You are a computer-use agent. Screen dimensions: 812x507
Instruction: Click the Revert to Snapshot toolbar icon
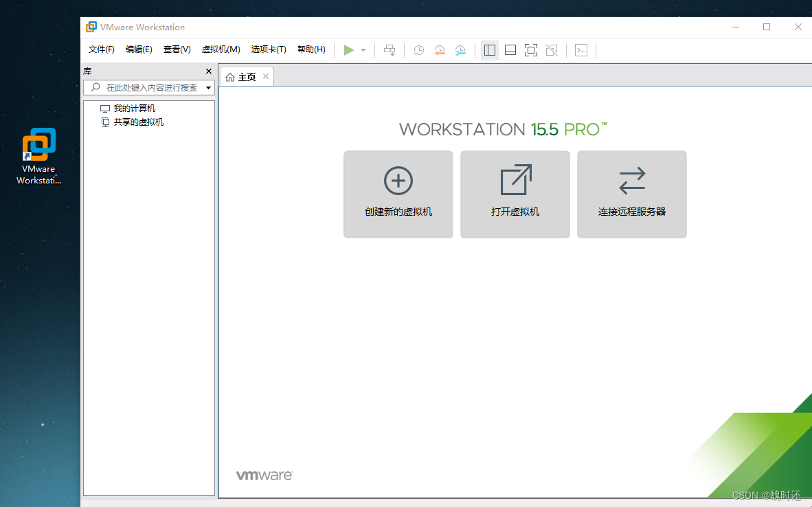[x=439, y=50]
